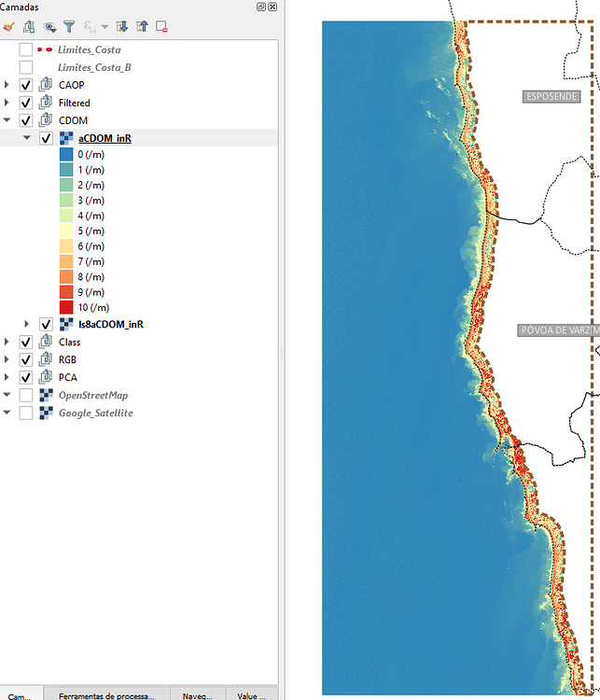Click the Add Group icon

coord(29,27)
